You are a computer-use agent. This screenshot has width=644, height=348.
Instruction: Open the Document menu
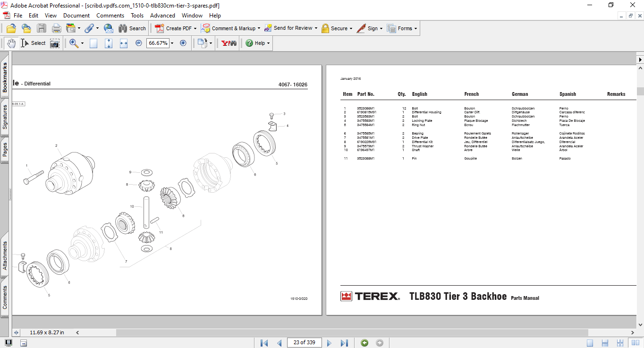(76, 16)
